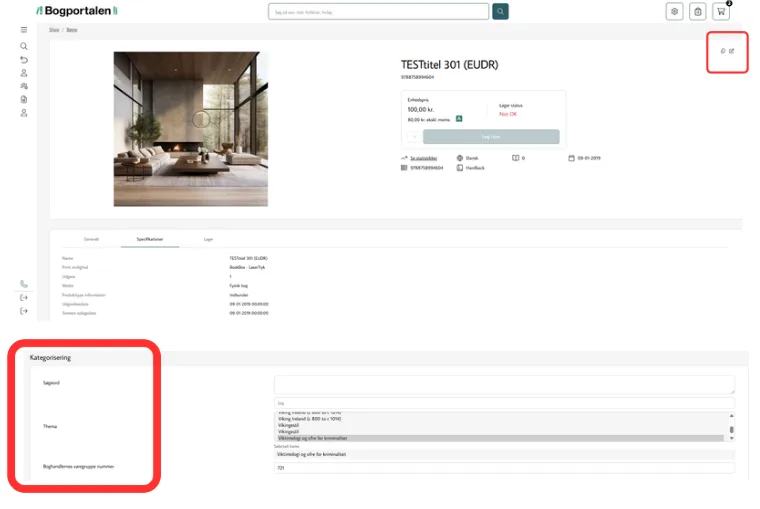760x509 pixels.
Task: Click the phone icon in sidebar
Action: (x=24, y=284)
